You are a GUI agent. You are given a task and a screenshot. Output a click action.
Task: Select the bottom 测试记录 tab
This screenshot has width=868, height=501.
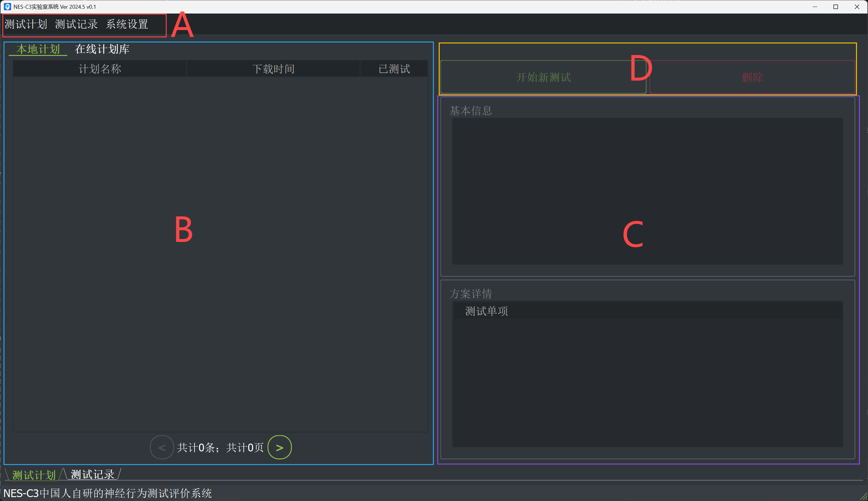pyautogui.click(x=92, y=475)
